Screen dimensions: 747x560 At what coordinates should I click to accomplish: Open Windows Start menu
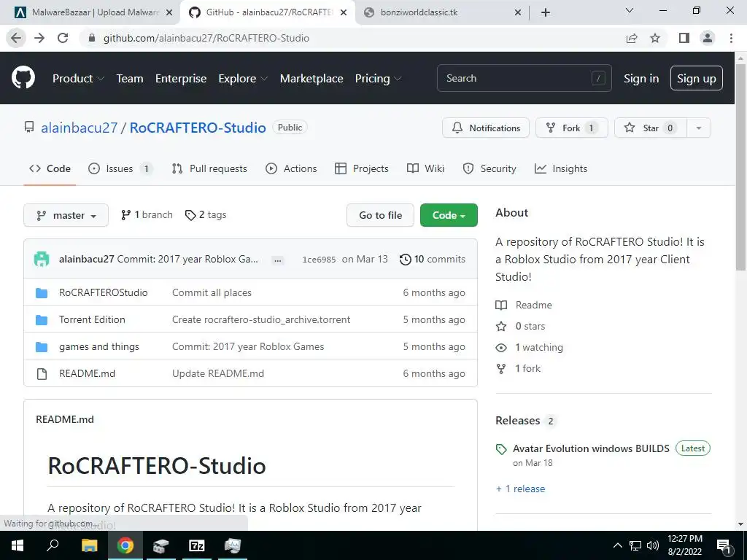tap(18, 545)
